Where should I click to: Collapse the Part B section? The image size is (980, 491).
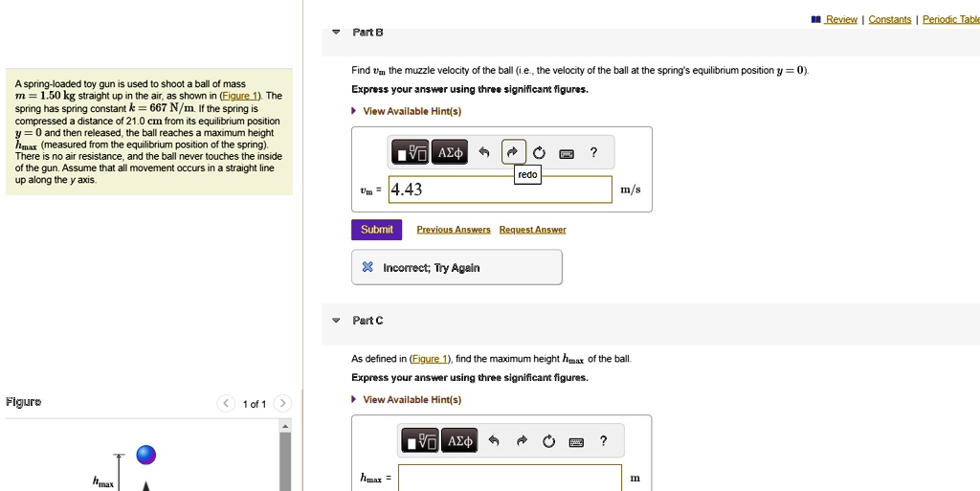point(336,33)
